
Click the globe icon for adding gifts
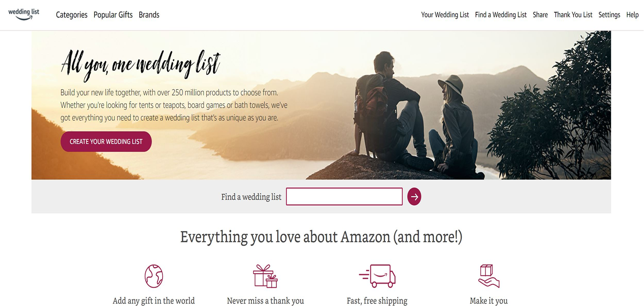coord(154,276)
